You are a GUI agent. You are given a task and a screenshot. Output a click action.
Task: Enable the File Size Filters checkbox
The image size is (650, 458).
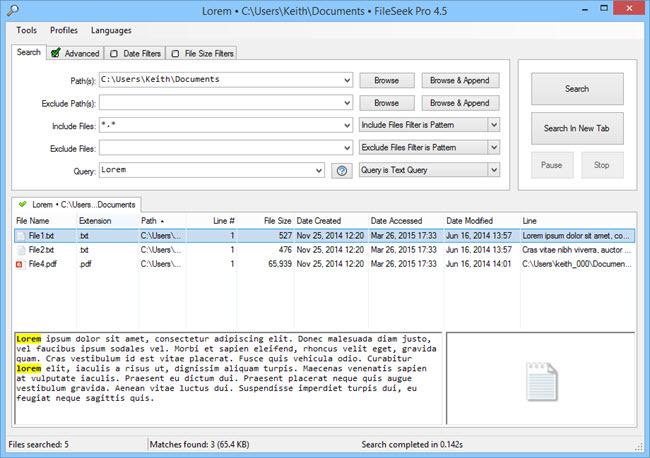click(x=175, y=54)
